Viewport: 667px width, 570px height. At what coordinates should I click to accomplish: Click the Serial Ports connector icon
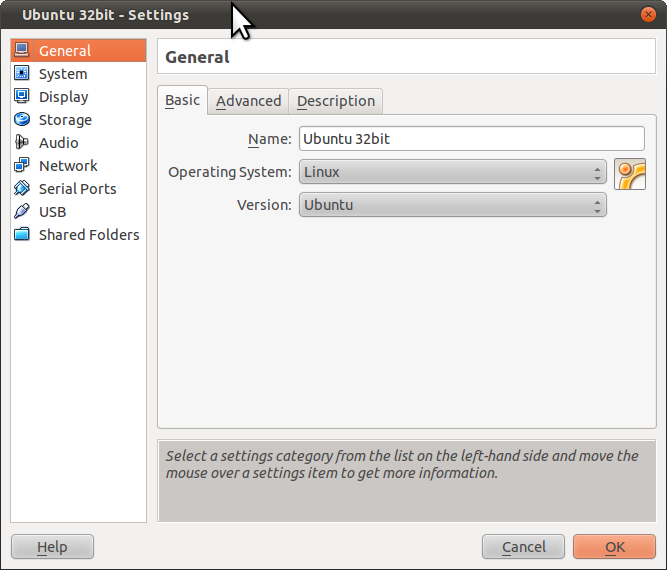pos(22,188)
